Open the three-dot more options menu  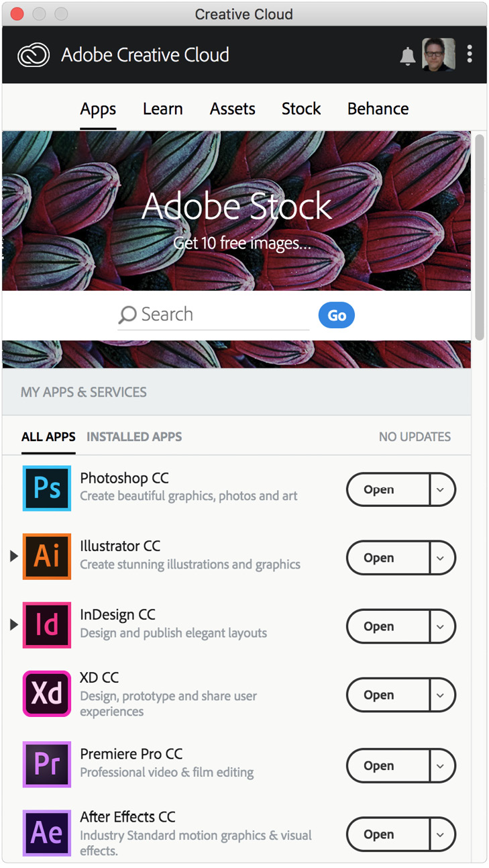point(470,54)
